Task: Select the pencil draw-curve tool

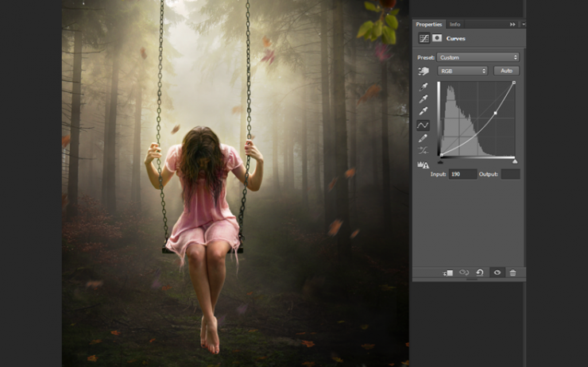Action: [423, 138]
